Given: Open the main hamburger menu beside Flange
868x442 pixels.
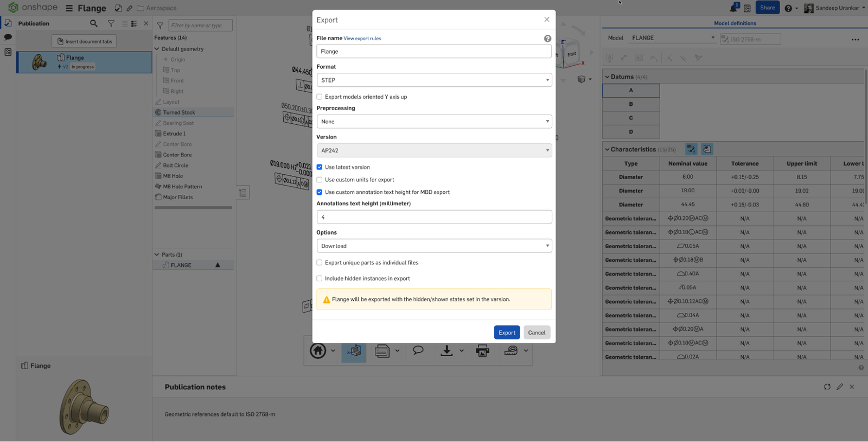Looking at the screenshot, I should 69,8.
